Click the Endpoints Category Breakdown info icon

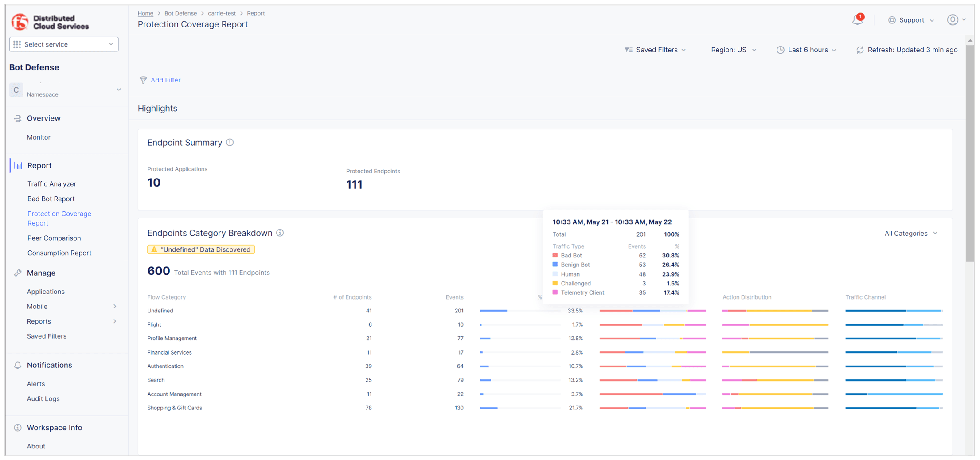tap(280, 233)
